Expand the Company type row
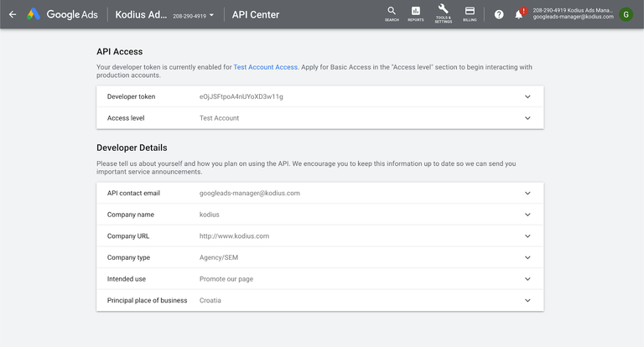644x347 pixels. click(527, 257)
